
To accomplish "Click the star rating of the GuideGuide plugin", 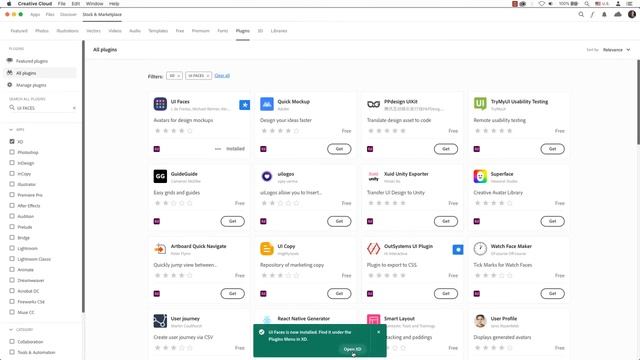I will tap(173, 203).
